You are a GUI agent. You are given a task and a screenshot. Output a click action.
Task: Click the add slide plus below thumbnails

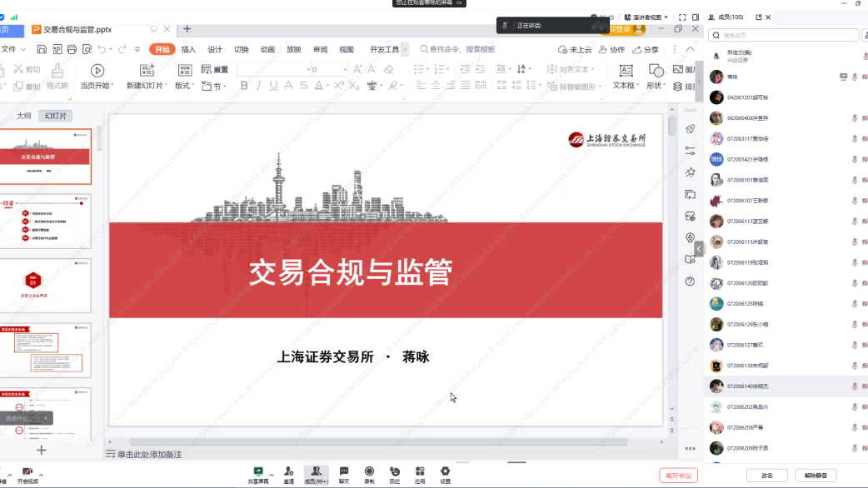coord(42,451)
